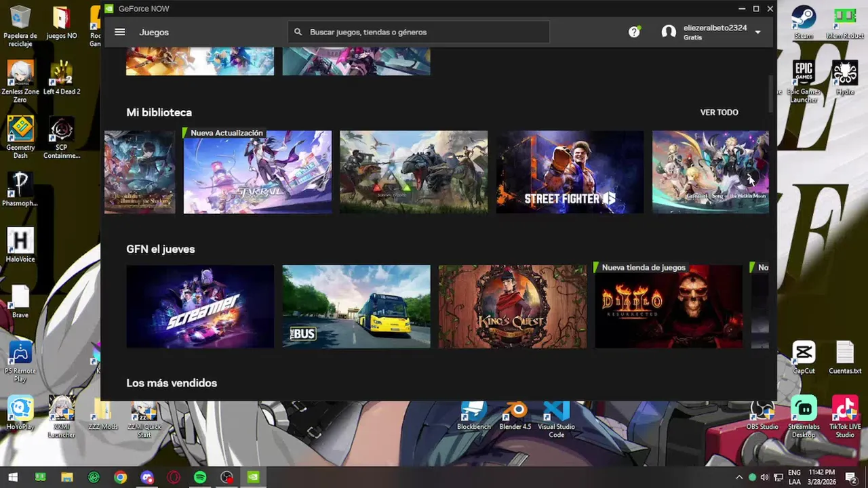
Task: Open Mem Reduct desktop shortcut
Action: click(845, 22)
